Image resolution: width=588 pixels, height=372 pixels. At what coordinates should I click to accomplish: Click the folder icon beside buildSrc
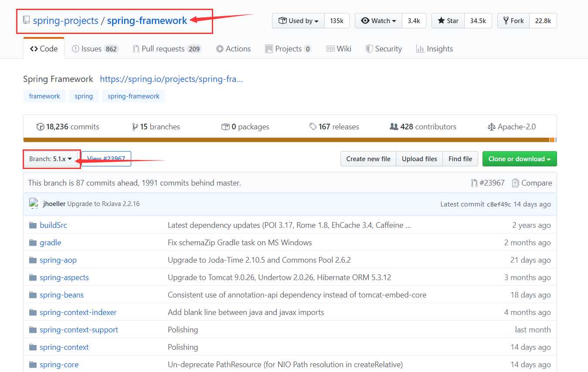pos(33,225)
